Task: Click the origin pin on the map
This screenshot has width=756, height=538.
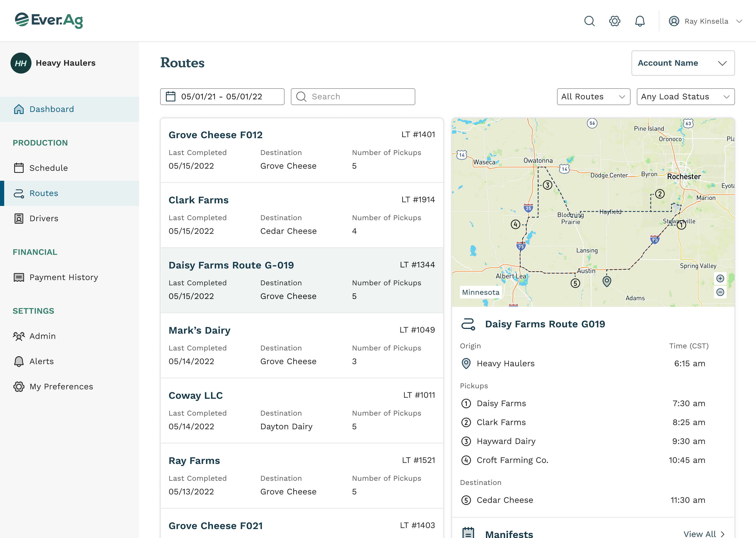Action: [606, 281]
